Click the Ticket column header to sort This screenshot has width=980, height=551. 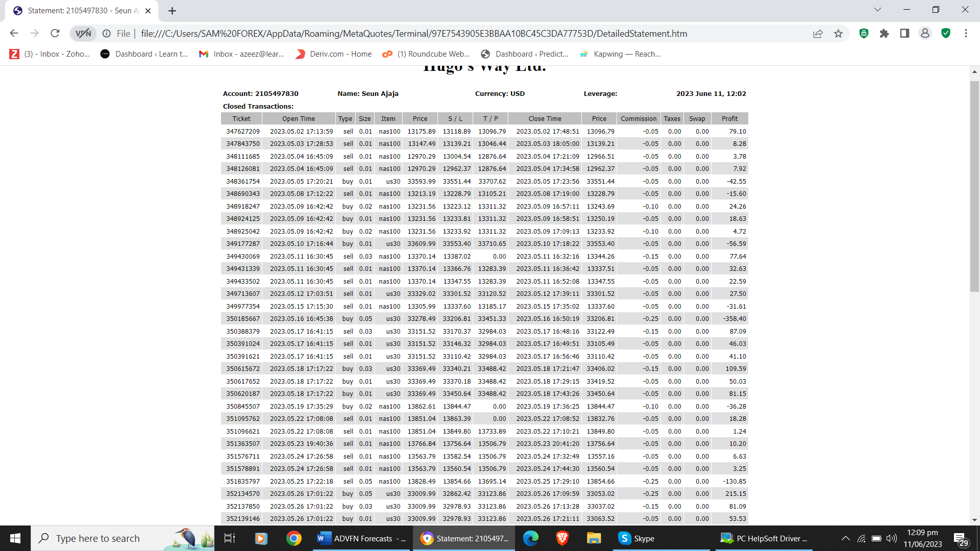[x=241, y=118]
